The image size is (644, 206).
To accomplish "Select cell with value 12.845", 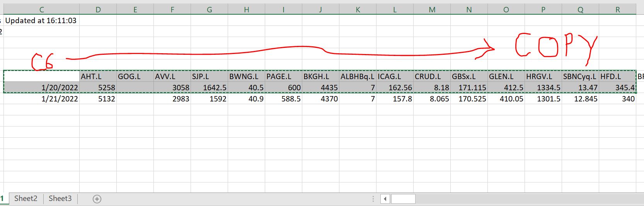I will coord(580,99).
